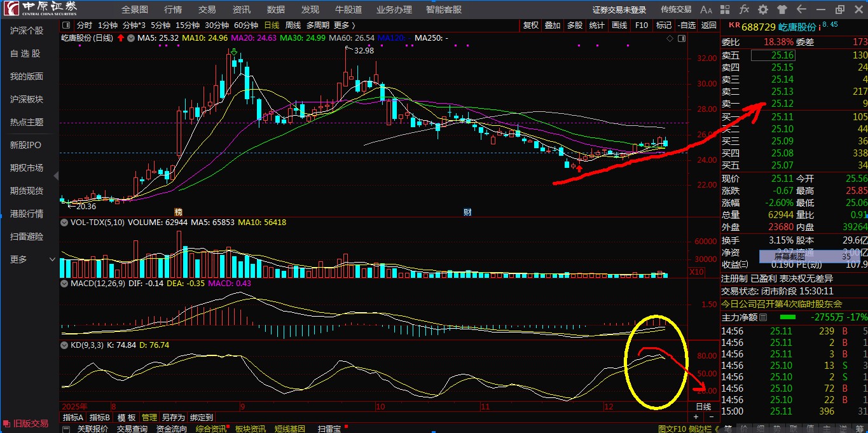Open 旧版交易 at the bottom left
Viewport: 868px width, 433px height.
[x=26, y=423]
